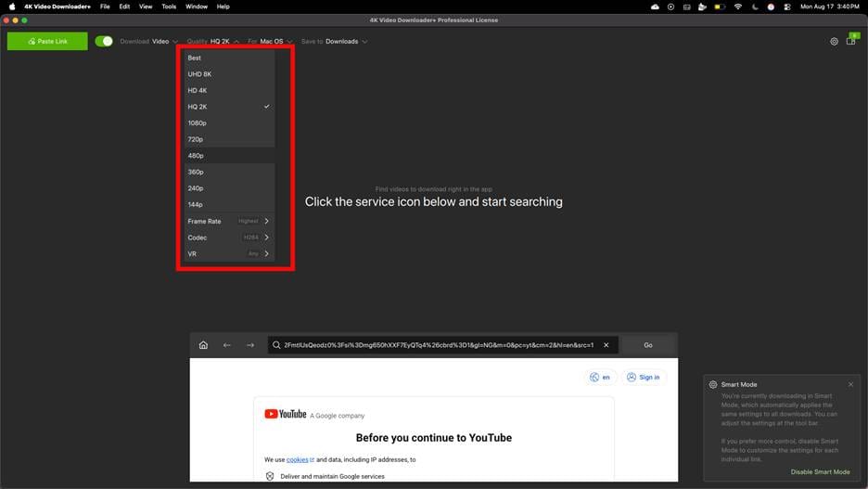868x489 pixels.
Task: Check the battery status icon
Action: [x=719, y=6]
